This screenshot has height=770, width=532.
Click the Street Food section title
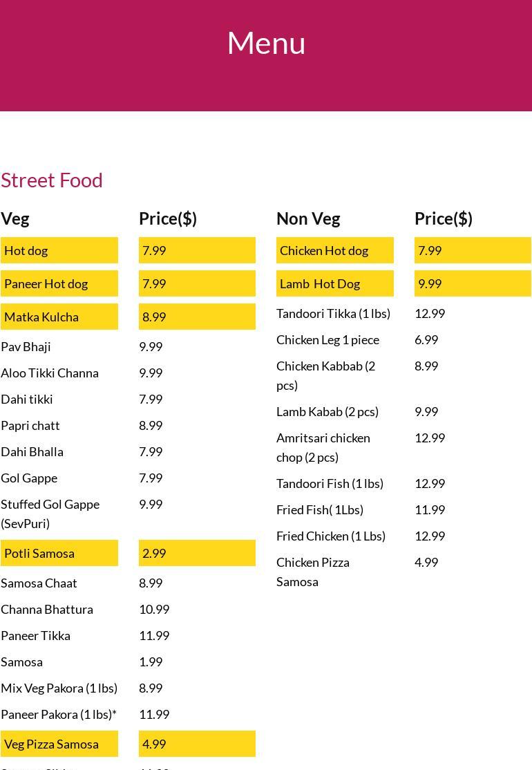[52, 180]
